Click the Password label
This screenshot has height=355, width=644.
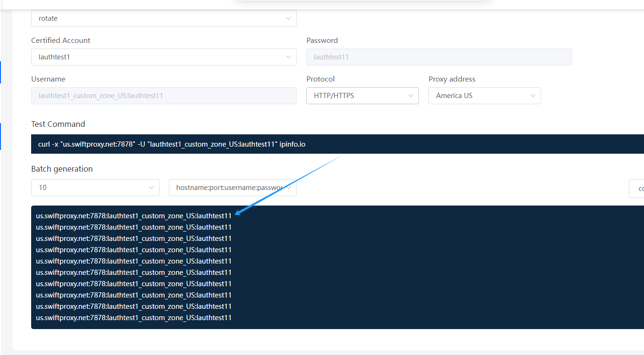[x=322, y=41]
